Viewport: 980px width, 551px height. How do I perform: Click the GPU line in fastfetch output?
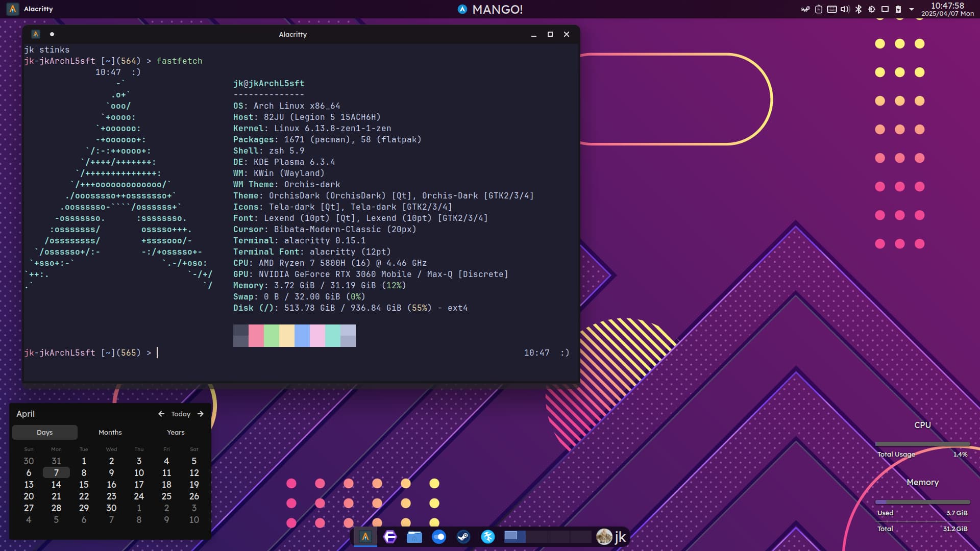click(x=371, y=274)
